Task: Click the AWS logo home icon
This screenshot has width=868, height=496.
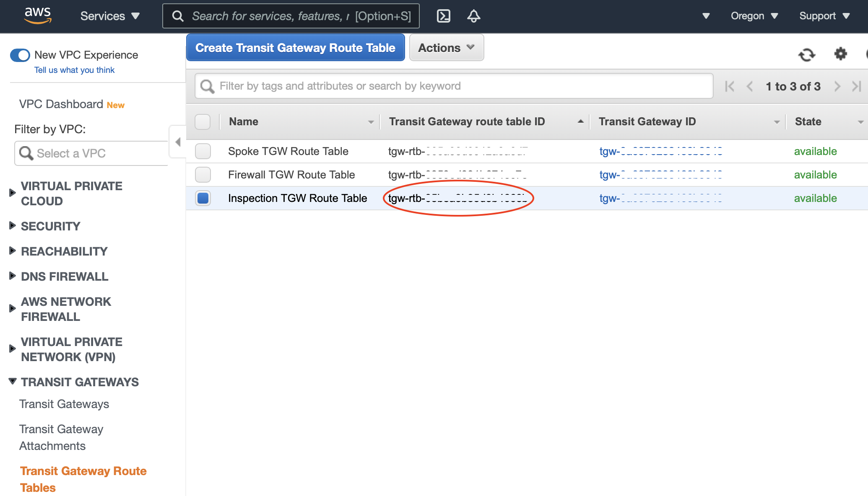Action: (38, 15)
